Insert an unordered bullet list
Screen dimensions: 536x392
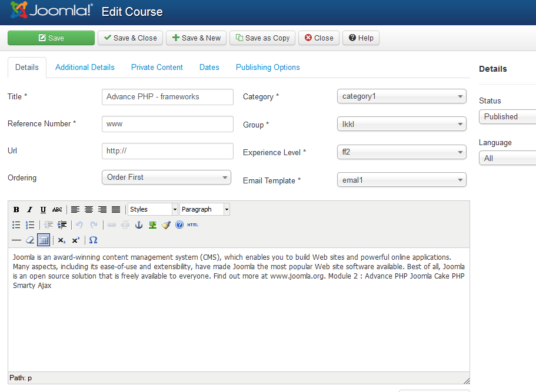(x=16, y=225)
